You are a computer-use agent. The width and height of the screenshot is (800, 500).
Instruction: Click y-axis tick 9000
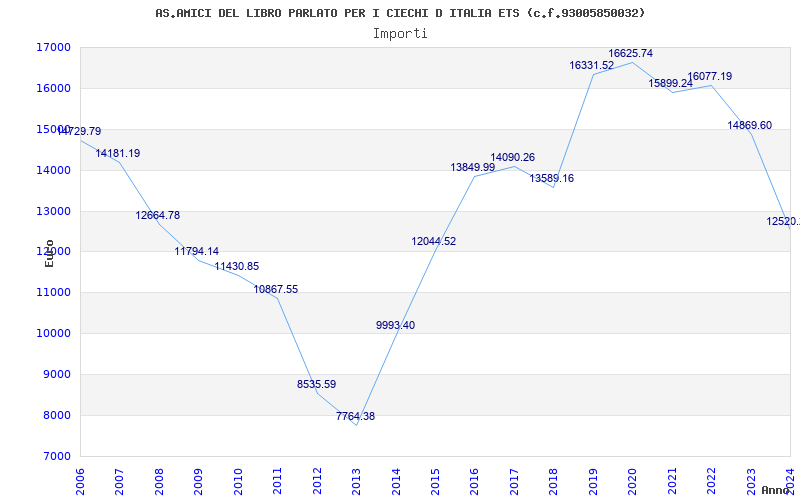[56, 374]
